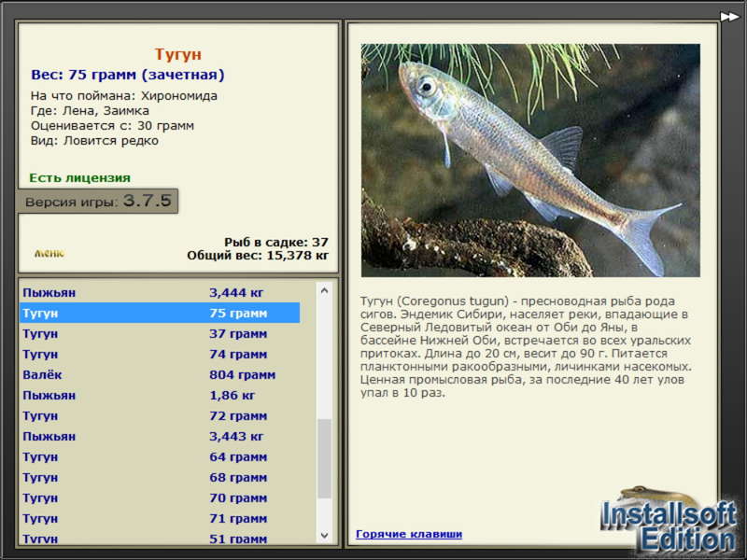Screen dimensions: 747x560
Task: Click the Вид: Ловится редко line
Action: coord(95,141)
